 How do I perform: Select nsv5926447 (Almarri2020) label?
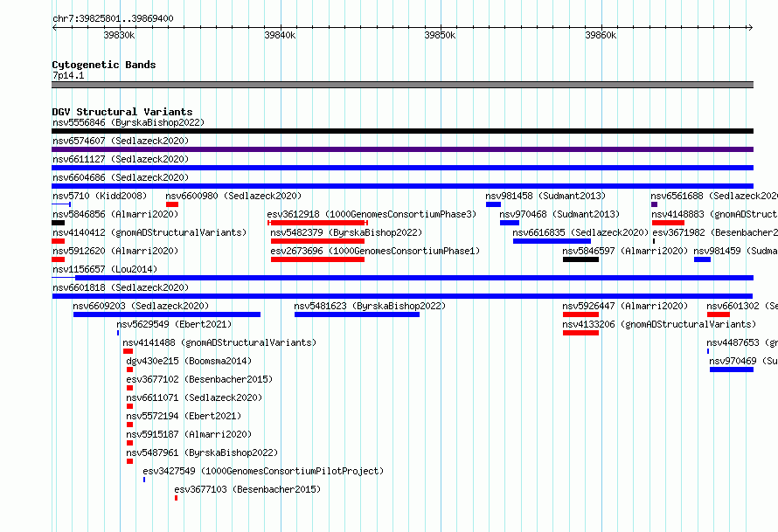pyautogui.click(x=625, y=306)
